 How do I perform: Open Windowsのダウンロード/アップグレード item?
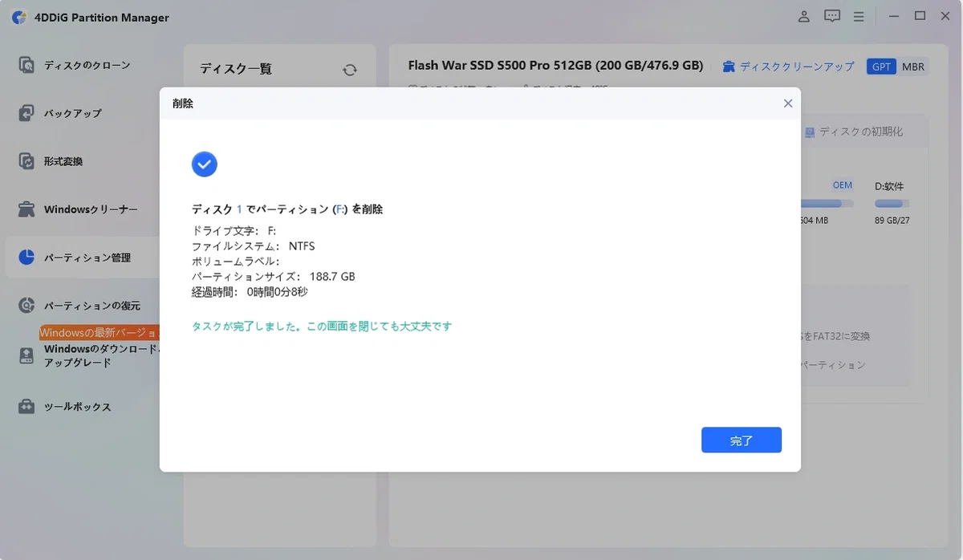(x=102, y=355)
